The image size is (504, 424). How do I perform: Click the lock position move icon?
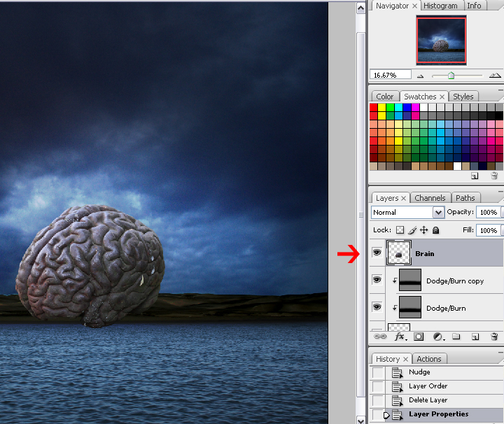(x=423, y=230)
